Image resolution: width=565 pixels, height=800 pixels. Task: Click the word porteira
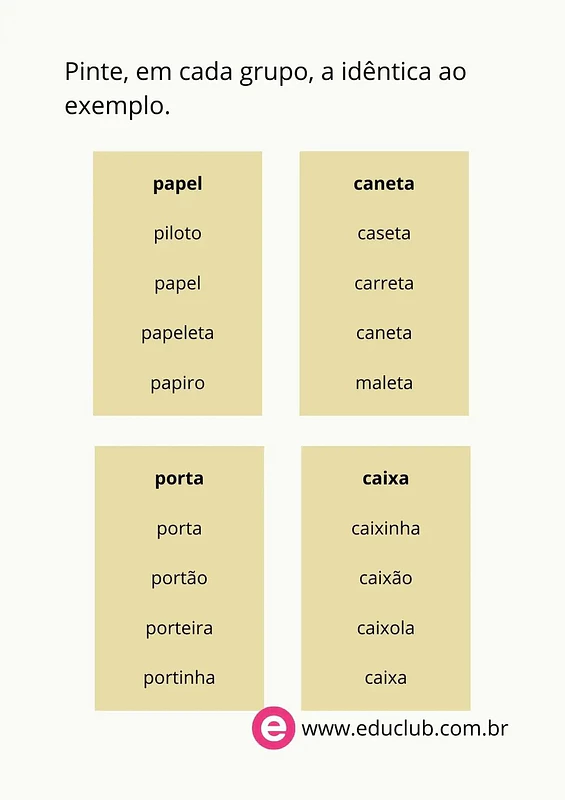tap(179, 629)
